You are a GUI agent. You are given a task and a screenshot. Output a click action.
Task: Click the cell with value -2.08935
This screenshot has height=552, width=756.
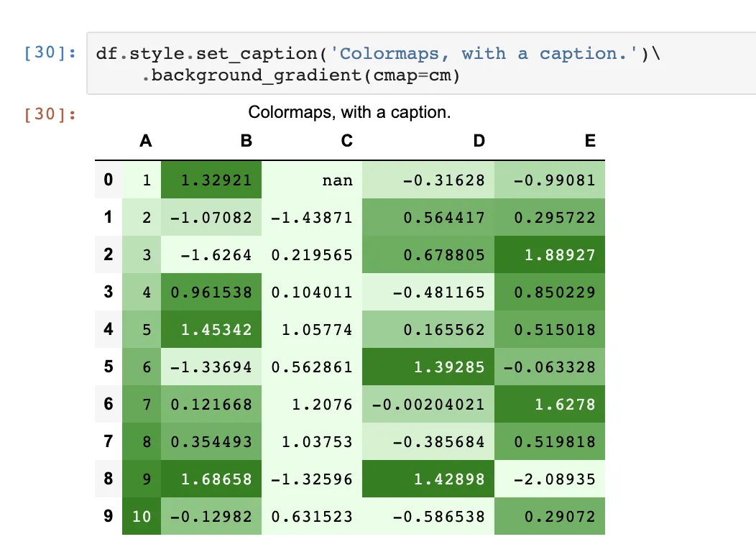coord(560,479)
